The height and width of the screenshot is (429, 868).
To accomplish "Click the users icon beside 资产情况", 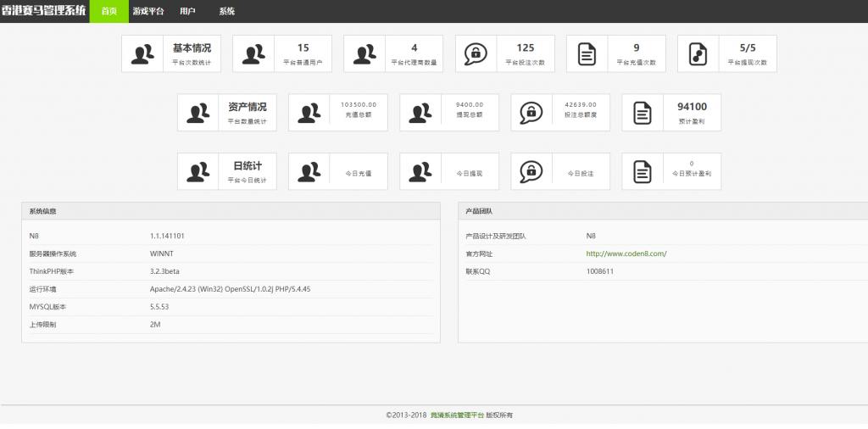I will 198,112.
